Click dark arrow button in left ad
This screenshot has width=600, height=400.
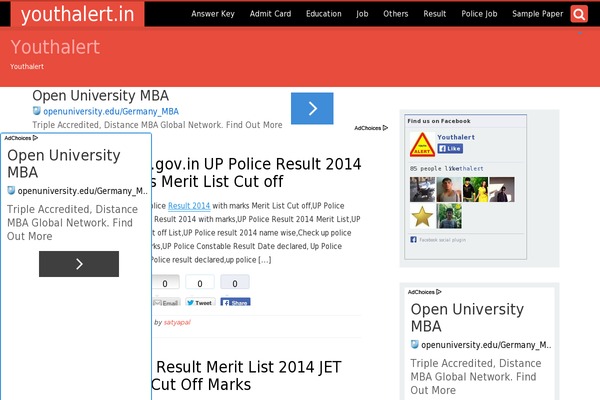(79, 264)
